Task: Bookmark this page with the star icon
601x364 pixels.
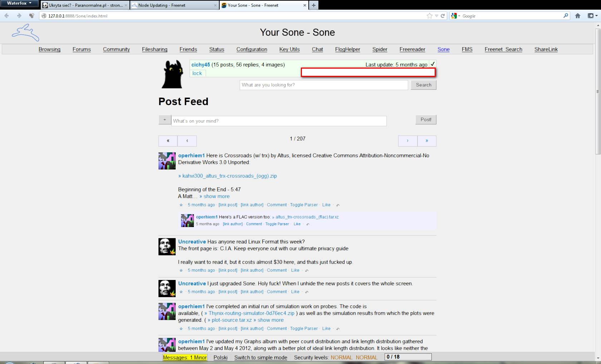Action: (x=429, y=16)
